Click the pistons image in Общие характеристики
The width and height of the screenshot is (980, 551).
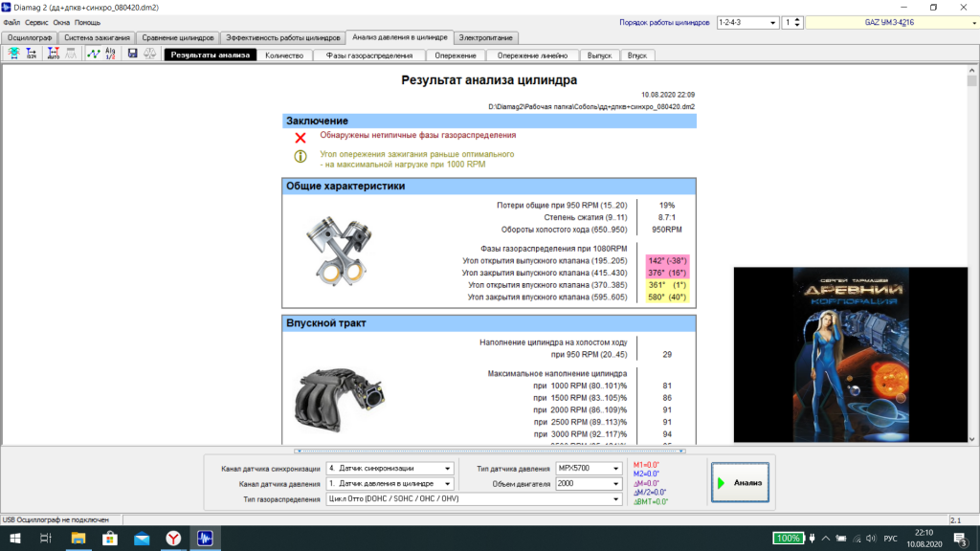coord(340,251)
